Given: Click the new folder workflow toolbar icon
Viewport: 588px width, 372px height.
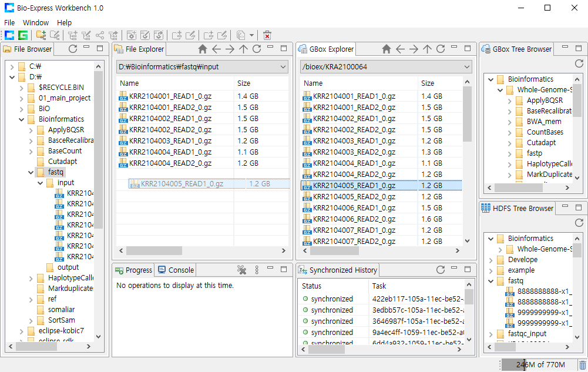Looking at the screenshot, I should 41,35.
